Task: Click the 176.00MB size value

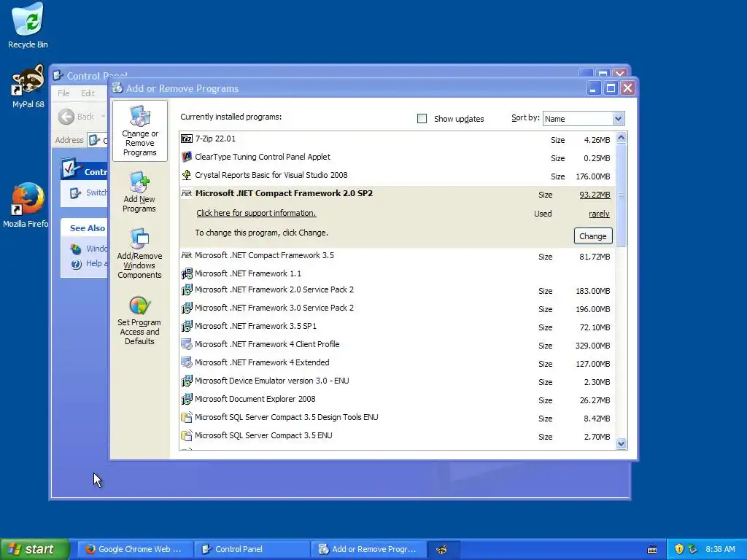Action: point(592,176)
